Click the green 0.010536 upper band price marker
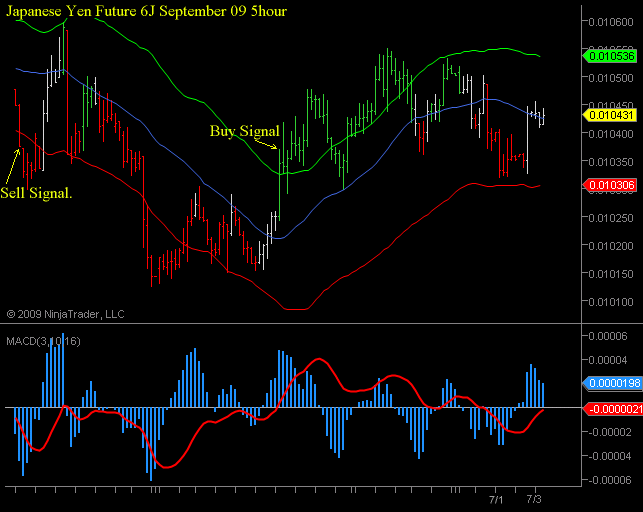 coord(609,56)
